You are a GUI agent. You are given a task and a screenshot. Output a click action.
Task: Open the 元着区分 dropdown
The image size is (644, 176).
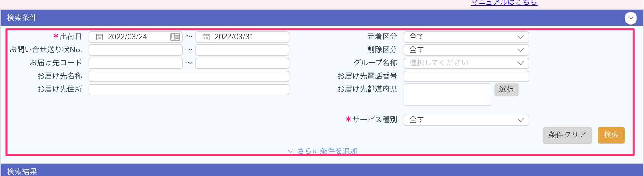coord(466,37)
